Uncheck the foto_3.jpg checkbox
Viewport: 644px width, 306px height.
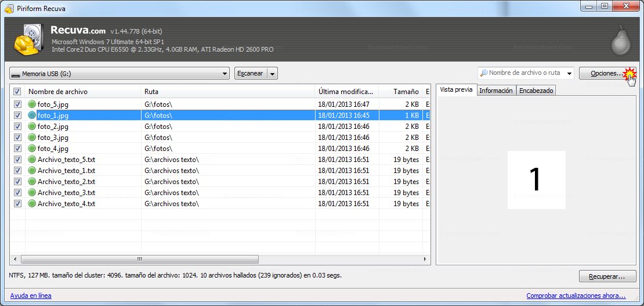17,138
